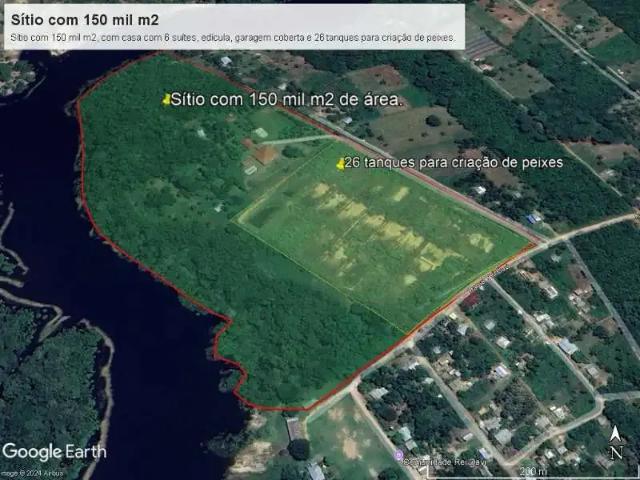Click the yellow pushpin beside the 26 tanques label
Screen dimensions: 640x480
[340, 164]
